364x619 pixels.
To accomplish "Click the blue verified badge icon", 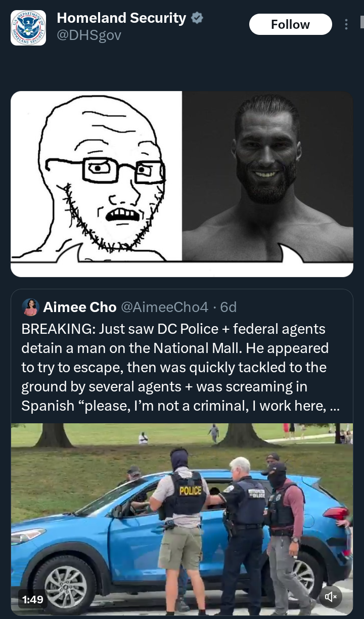I will pyautogui.click(x=197, y=18).
